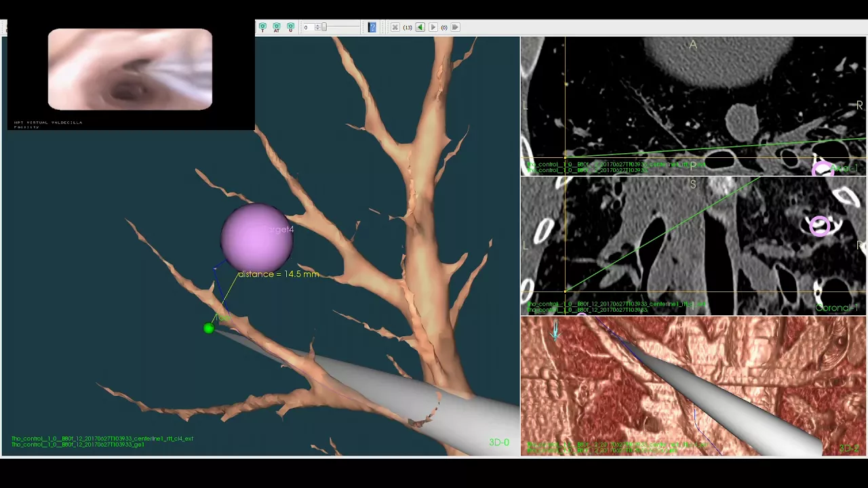Click the pink circle marker in coronal view

coord(820,226)
